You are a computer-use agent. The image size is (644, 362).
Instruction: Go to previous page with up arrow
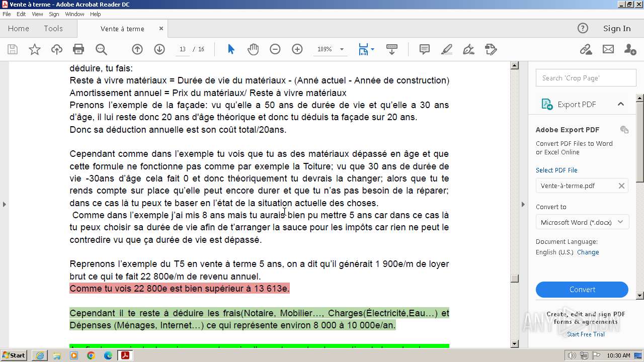[137, 49]
